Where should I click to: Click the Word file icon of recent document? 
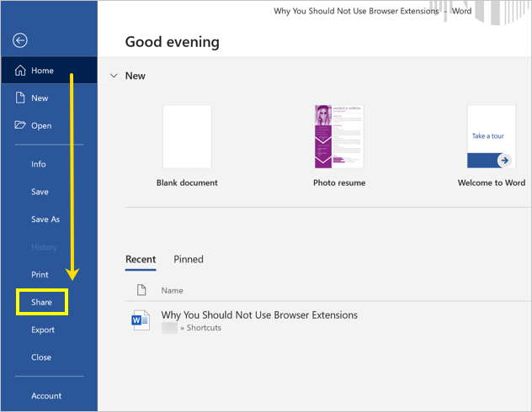point(141,320)
